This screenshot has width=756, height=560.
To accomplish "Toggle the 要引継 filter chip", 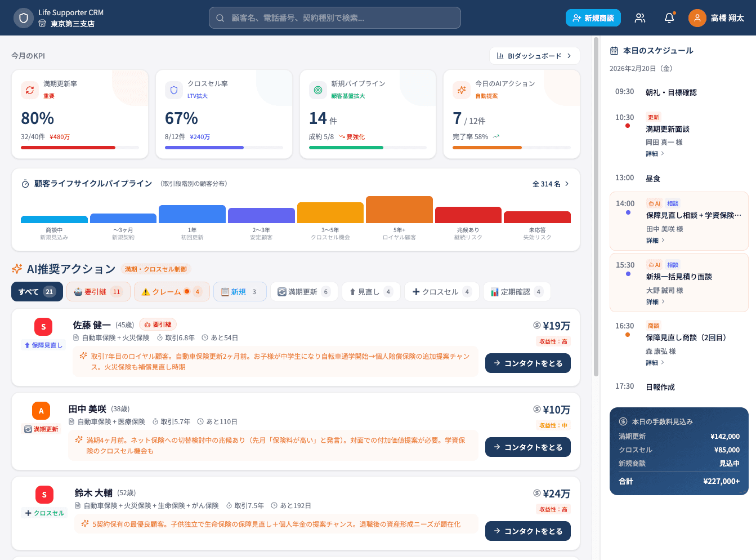I will point(99,291).
